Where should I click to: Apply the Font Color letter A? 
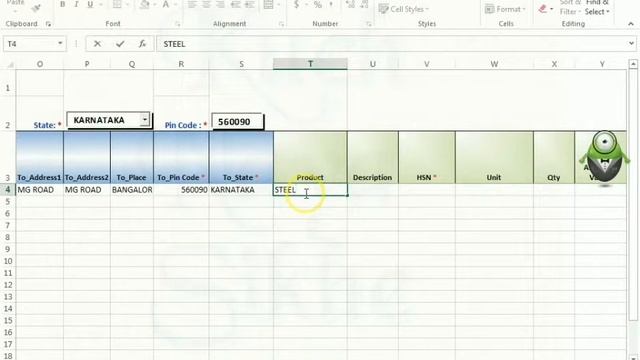coord(165,4)
